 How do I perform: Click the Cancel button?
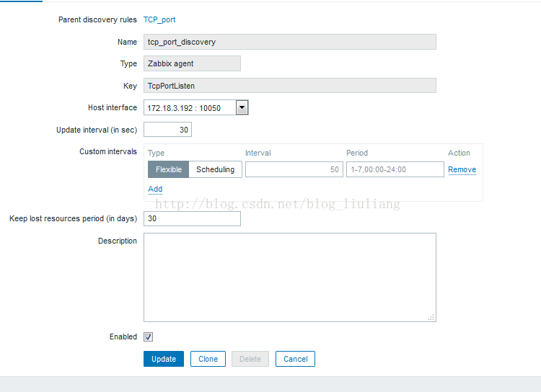click(295, 359)
